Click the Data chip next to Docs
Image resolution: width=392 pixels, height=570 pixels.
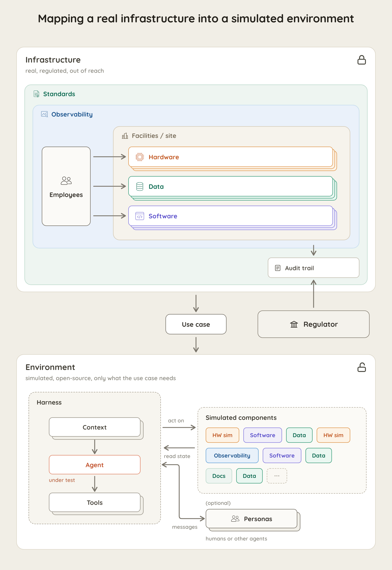[249, 476]
